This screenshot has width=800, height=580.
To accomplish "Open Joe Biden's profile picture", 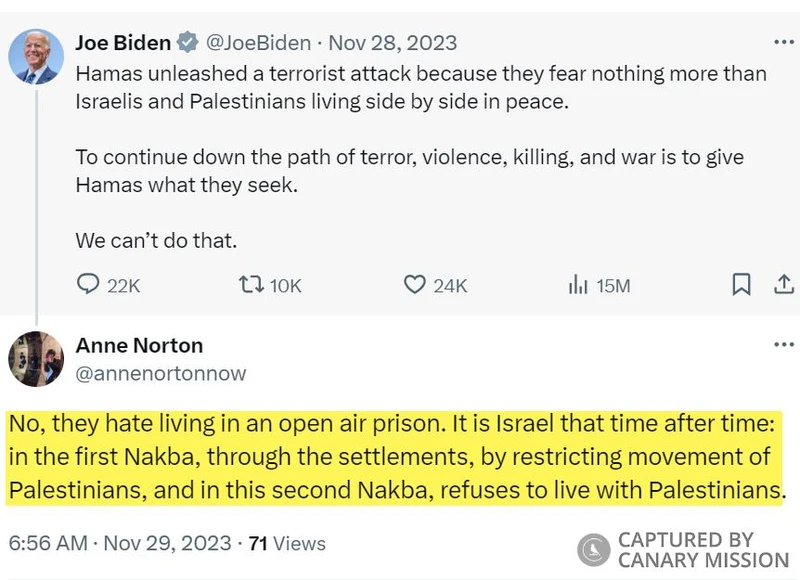I will tap(36, 57).
